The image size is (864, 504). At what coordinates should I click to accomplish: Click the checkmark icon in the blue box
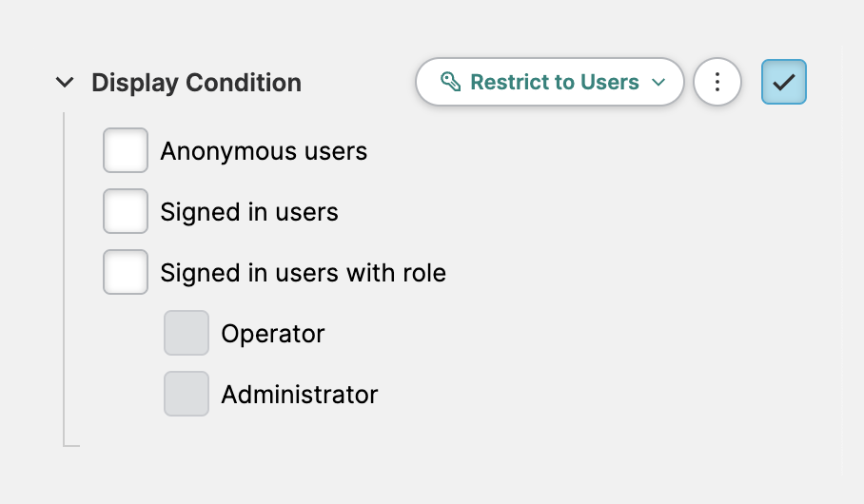point(784,82)
